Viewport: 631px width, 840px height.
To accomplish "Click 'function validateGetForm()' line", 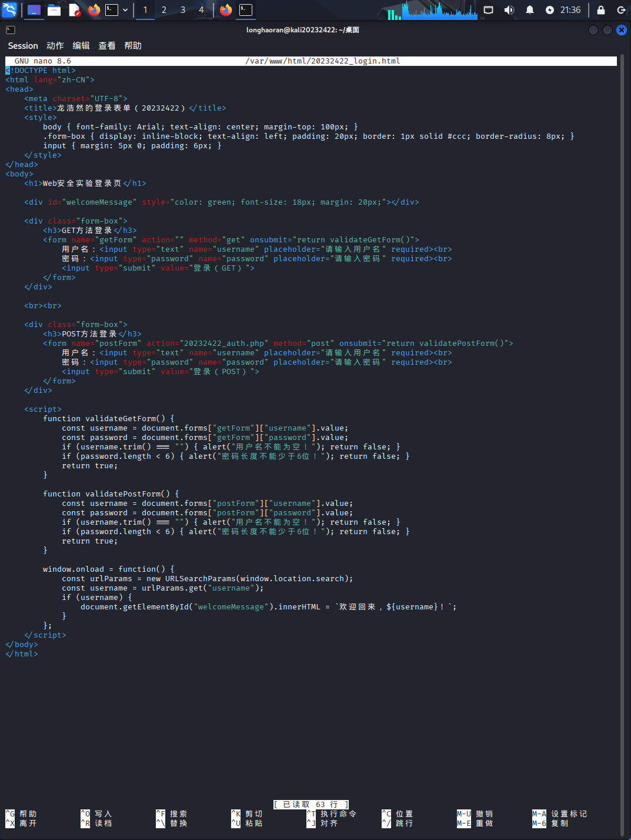I will click(x=109, y=419).
